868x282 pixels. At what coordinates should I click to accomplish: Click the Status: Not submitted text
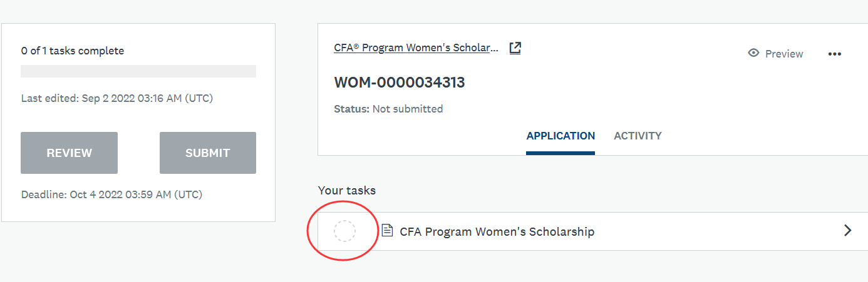click(388, 109)
